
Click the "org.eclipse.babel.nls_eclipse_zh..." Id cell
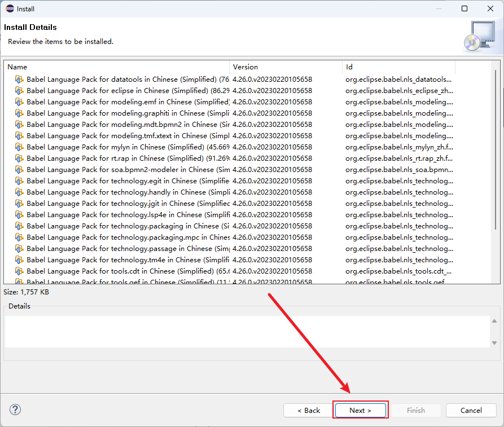click(x=399, y=91)
